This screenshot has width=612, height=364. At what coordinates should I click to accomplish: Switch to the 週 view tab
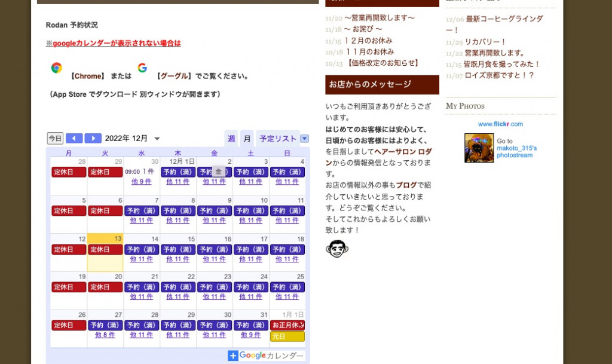coord(231,139)
